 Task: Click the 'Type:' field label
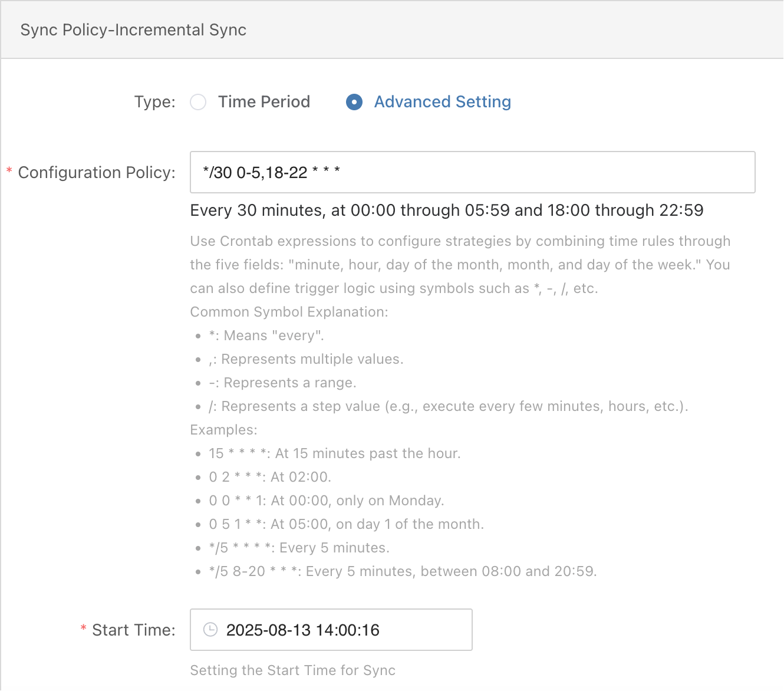(x=154, y=102)
